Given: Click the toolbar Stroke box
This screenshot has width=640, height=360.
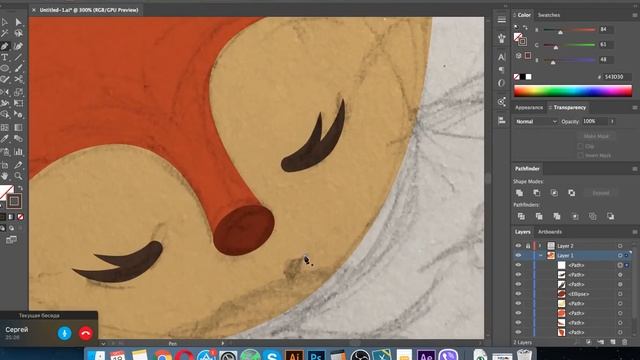Looking at the screenshot, I should click(x=14, y=201).
